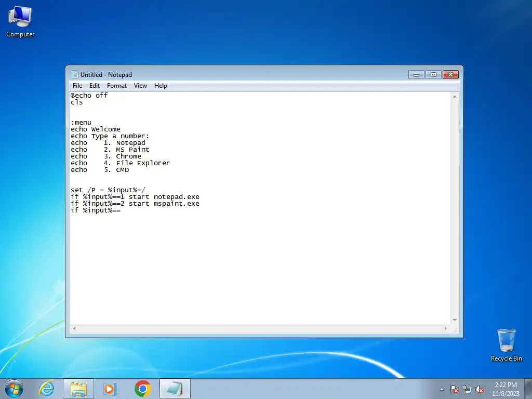Screen dimensions: 532x399
Task: Launch Windows Media Player from taskbar
Action: click(110, 389)
